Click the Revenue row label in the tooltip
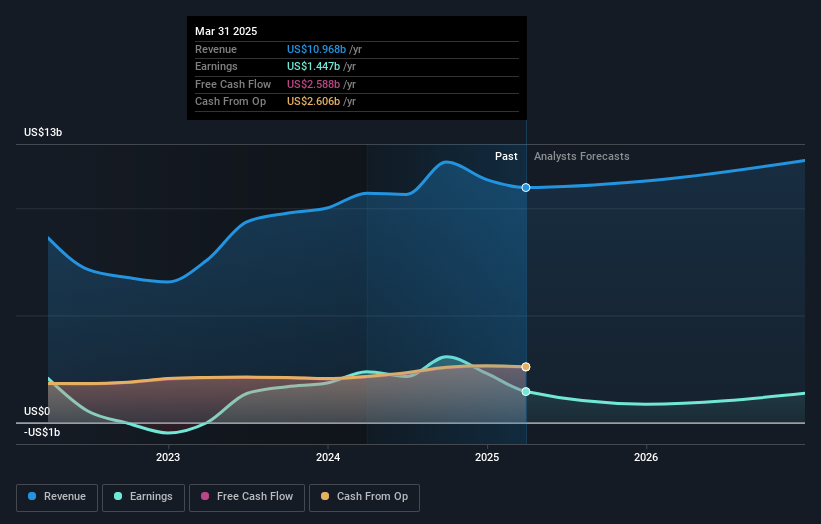The image size is (821, 524). click(216, 49)
